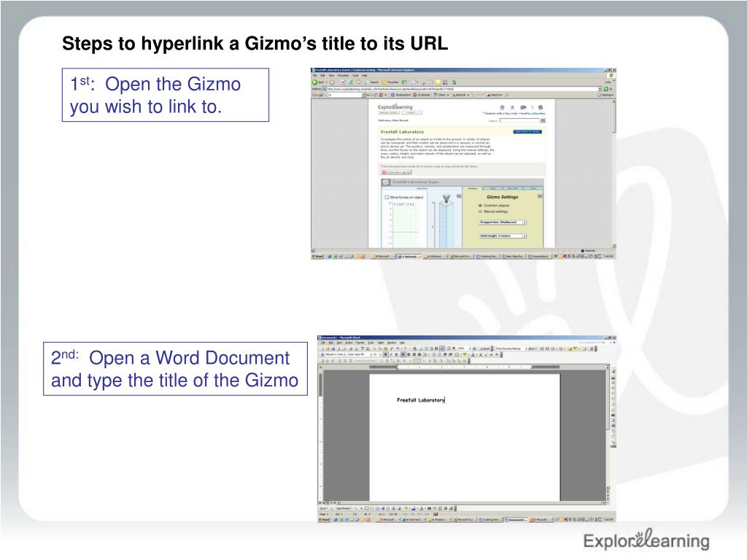
Task: Tick the Show forces on object checkbox
Action: click(387, 197)
